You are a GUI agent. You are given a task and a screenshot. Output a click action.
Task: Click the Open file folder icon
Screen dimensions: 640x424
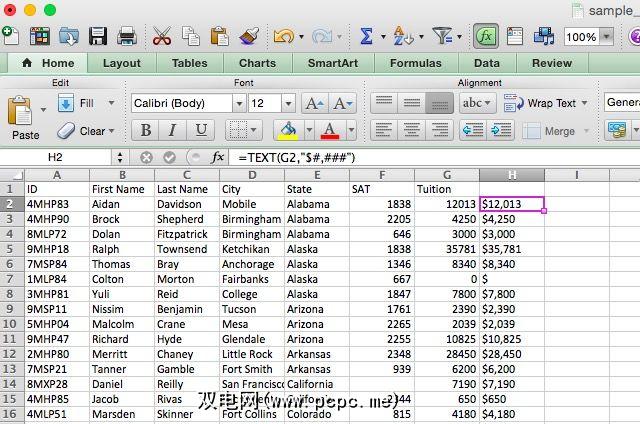tap(69, 36)
